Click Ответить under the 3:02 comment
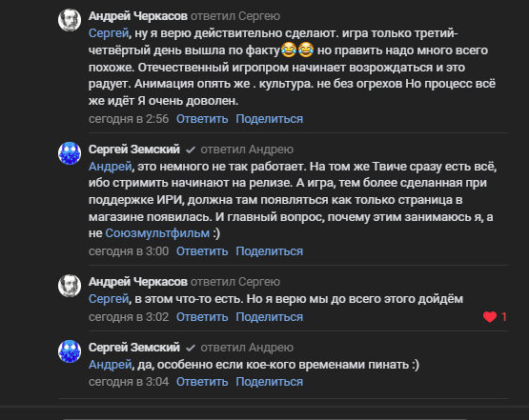Image resolution: width=529 pixels, height=420 pixels. pos(202,317)
